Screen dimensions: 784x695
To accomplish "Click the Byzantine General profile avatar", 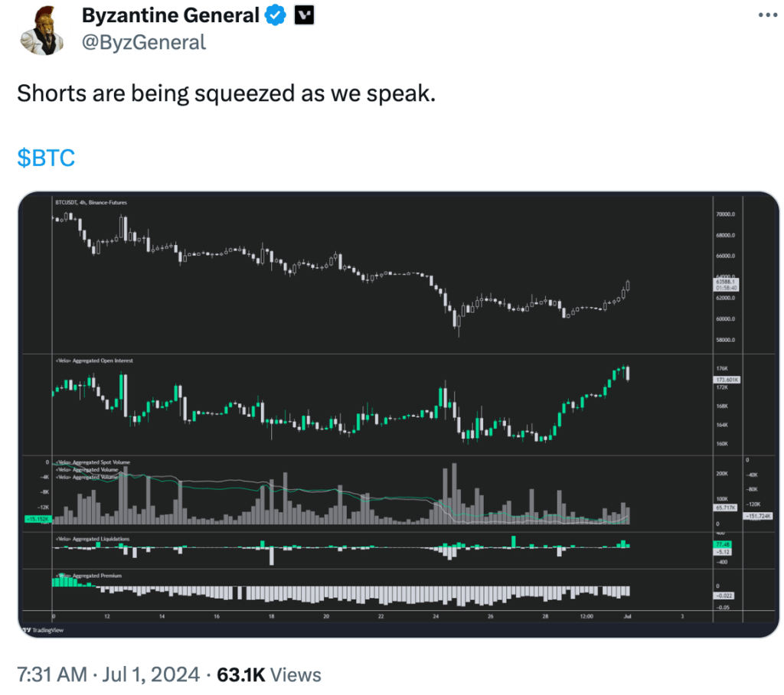I will point(41,30).
